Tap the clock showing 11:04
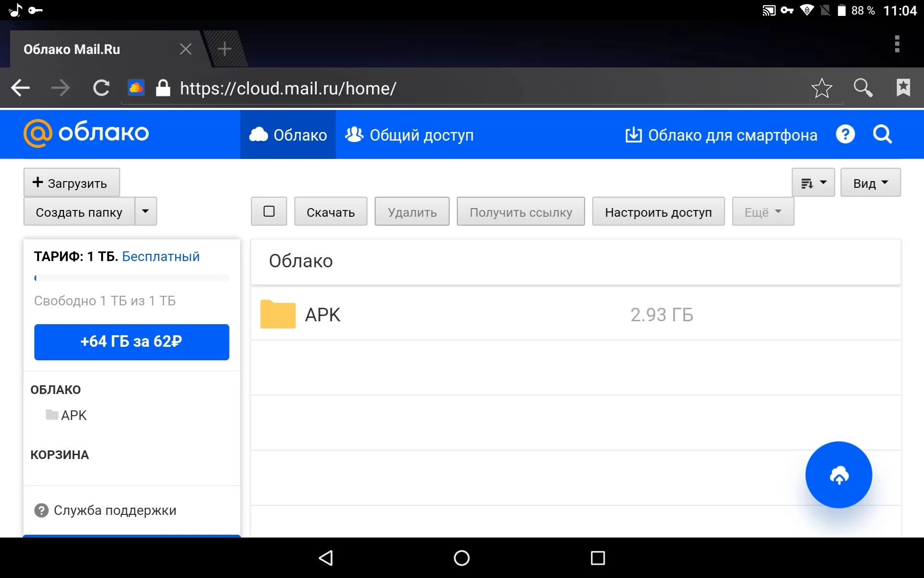 click(900, 11)
